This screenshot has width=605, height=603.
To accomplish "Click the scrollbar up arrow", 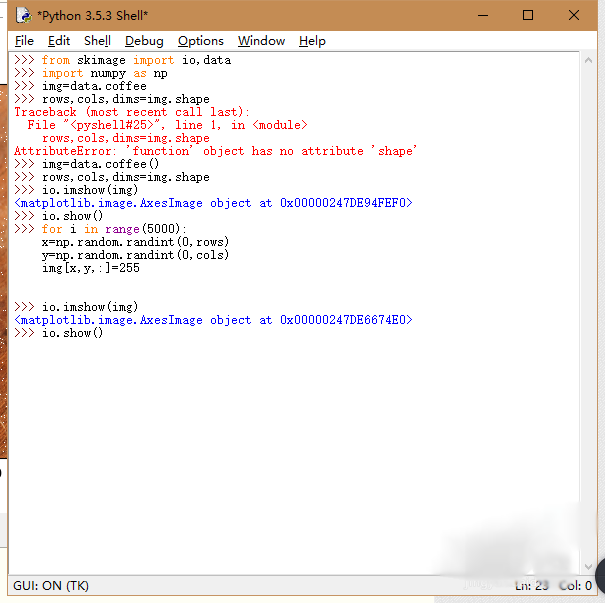I will pyautogui.click(x=588, y=60).
